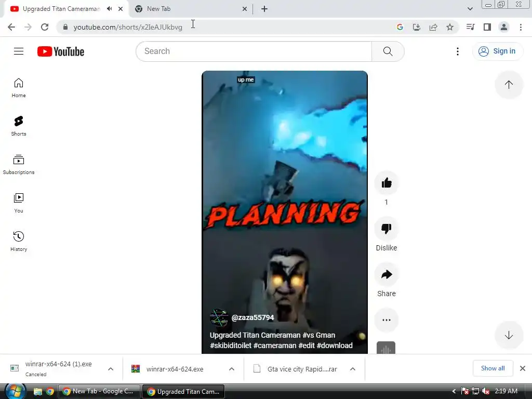The height and width of the screenshot is (399, 532).
Task: Click the #cameraman hashtag
Action: 274,345
